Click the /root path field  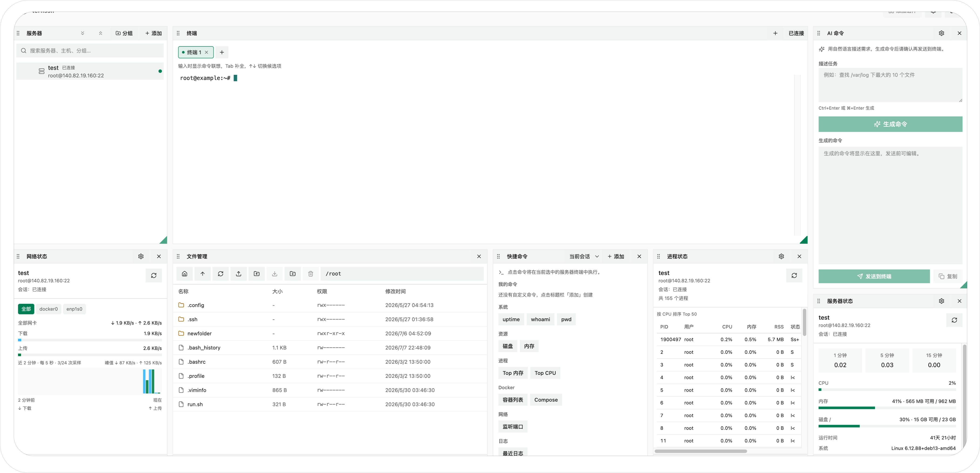pos(402,274)
